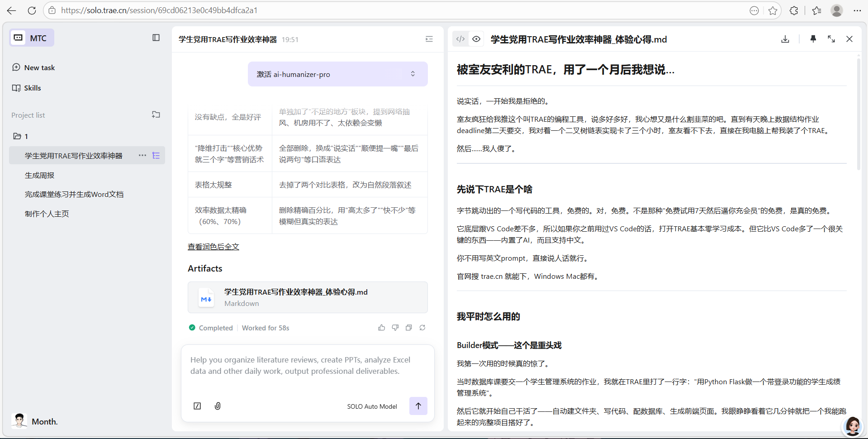The width and height of the screenshot is (868, 439).
Task: Copy the response text
Action: pos(408,328)
